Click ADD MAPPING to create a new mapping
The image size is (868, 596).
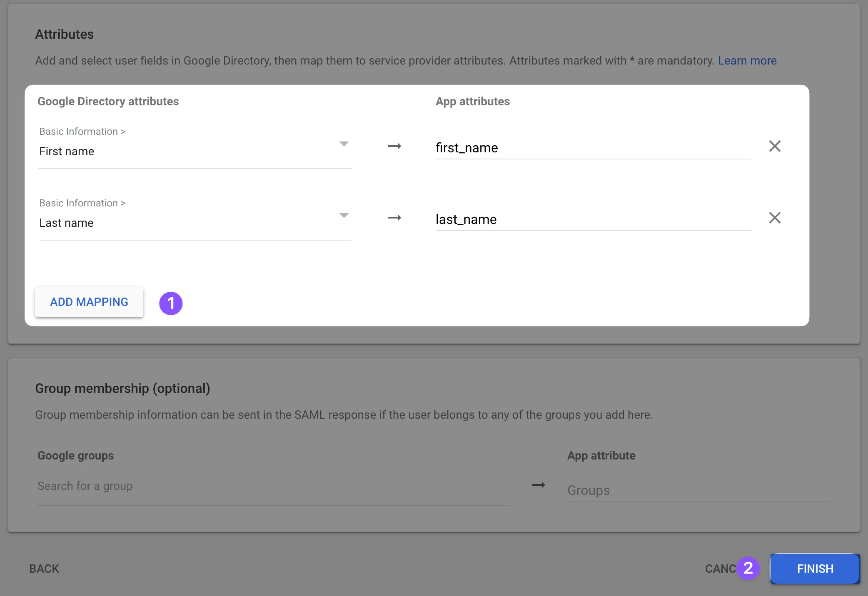pos(89,302)
